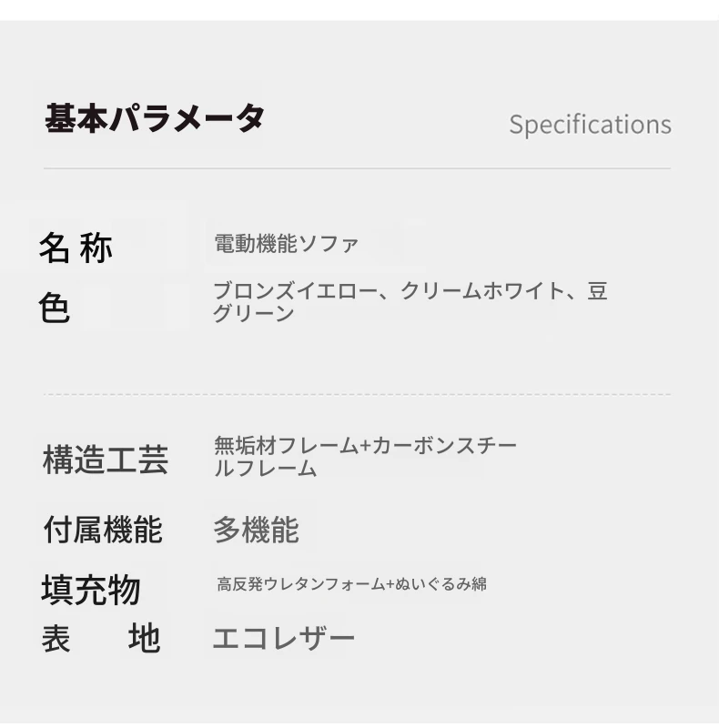Click the クリームホワイト color option text
719x728 pixels.
click(481, 291)
